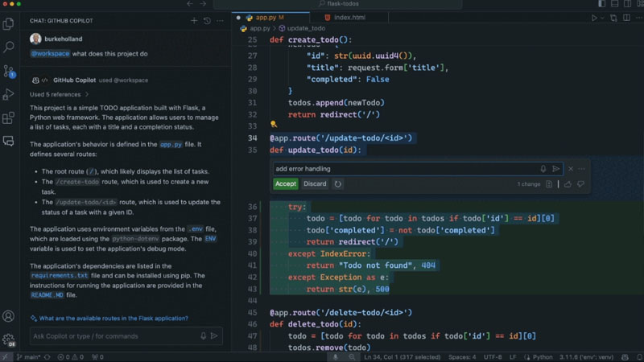Screen dimensions: 644x362
Task: Open the run button dropdown arrow
Action: point(602,18)
